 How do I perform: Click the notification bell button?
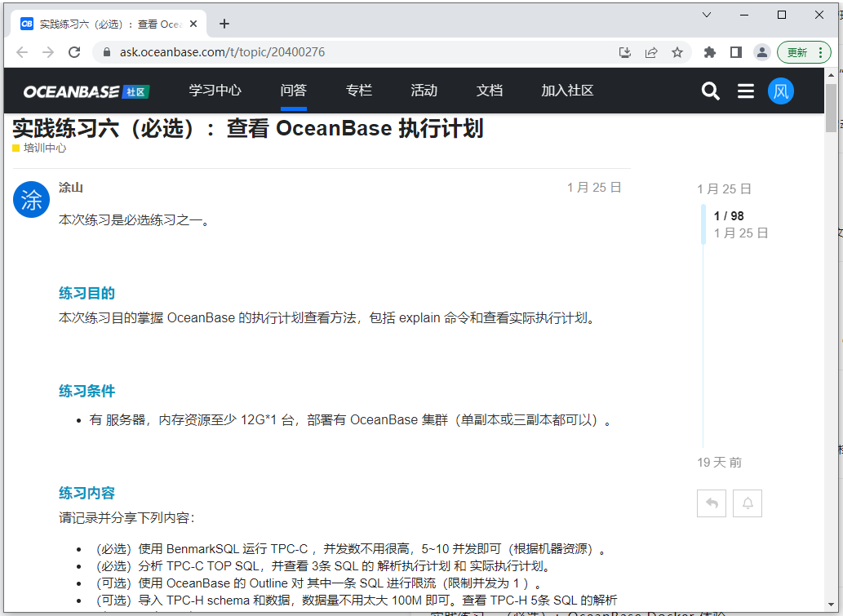748,503
